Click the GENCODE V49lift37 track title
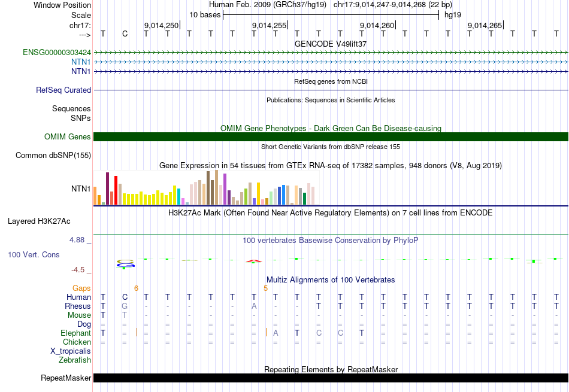 tap(331, 44)
